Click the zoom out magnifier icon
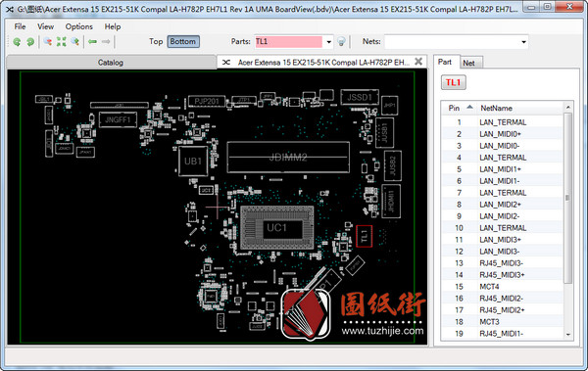Screen dimensions: 588x371 [48, 41]
